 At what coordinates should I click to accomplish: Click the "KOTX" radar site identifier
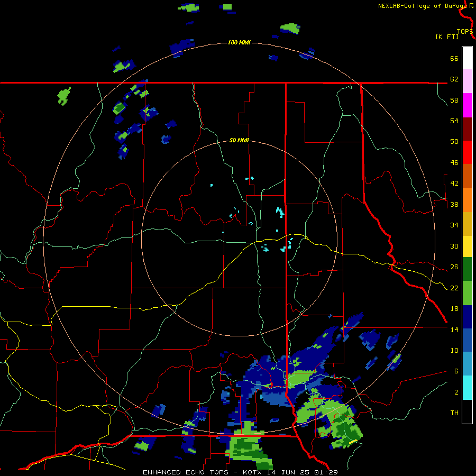click(253, 472)
